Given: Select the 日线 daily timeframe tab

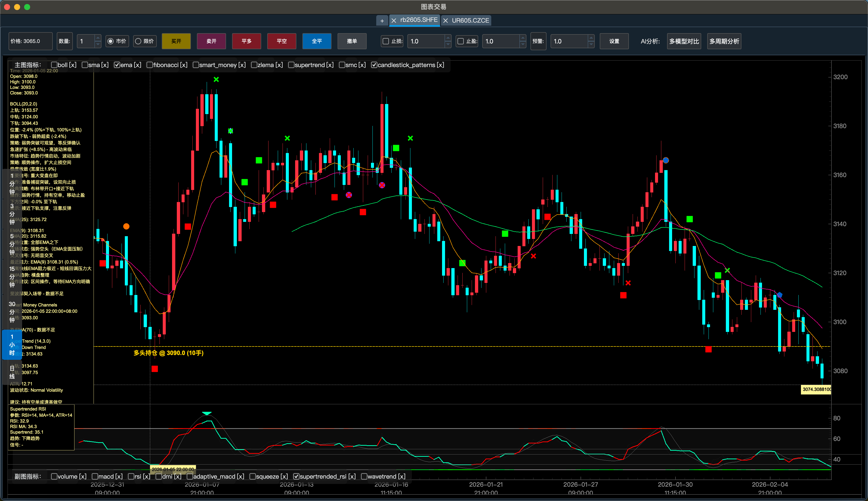Looking at the screenshot, I should [x=12, y=372].
